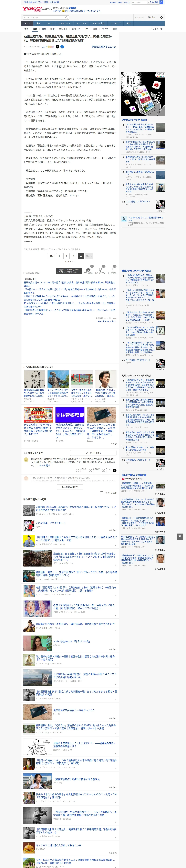This screenshot has height=868, width=186.
Task: Select the 国際 category
Action: (x=44, y=29)
